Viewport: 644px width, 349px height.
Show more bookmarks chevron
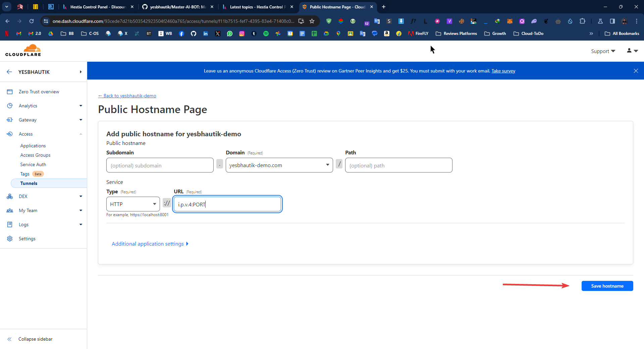pos(591,34)
